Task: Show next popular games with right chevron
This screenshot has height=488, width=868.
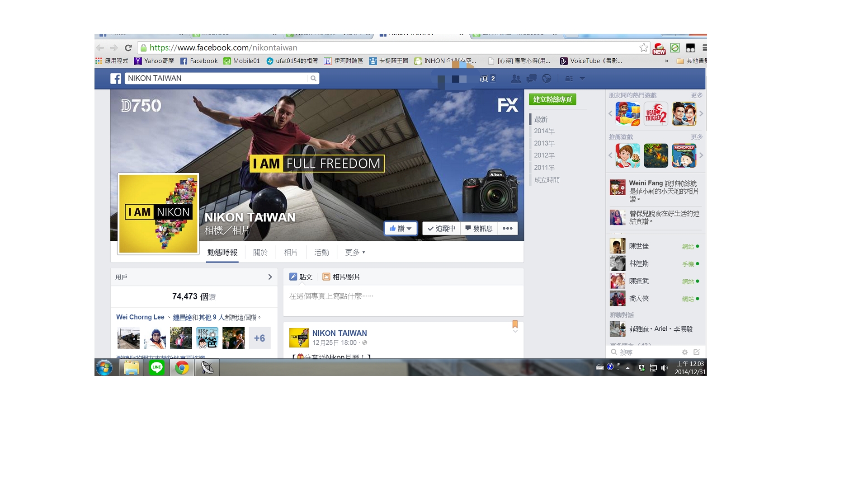Action: pyautogui.click(x=701, y=114)
